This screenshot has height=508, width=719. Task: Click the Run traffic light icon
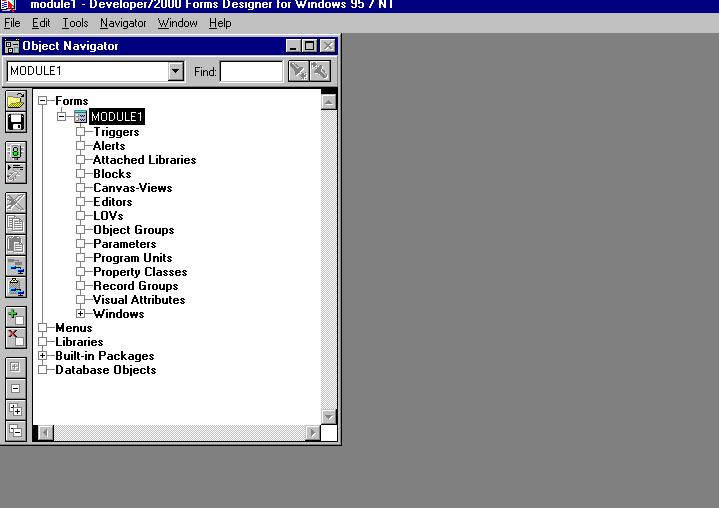point(16,151)
